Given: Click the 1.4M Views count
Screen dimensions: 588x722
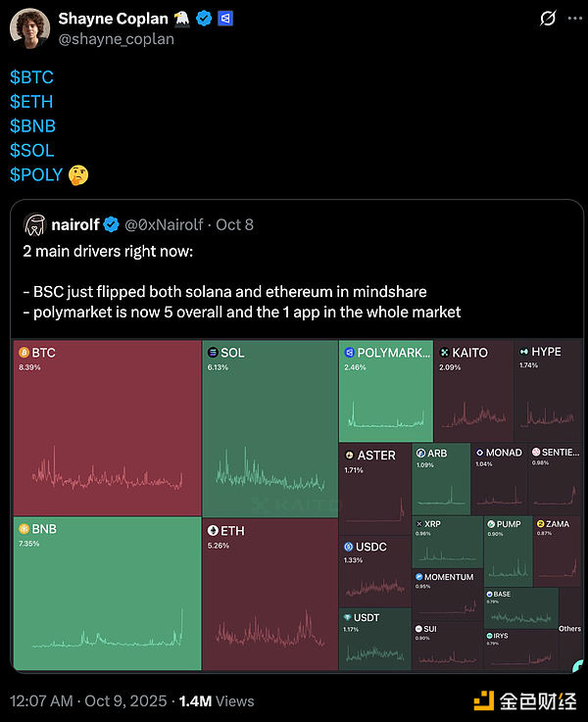Looking at the screenshot, I should [217, 701].
